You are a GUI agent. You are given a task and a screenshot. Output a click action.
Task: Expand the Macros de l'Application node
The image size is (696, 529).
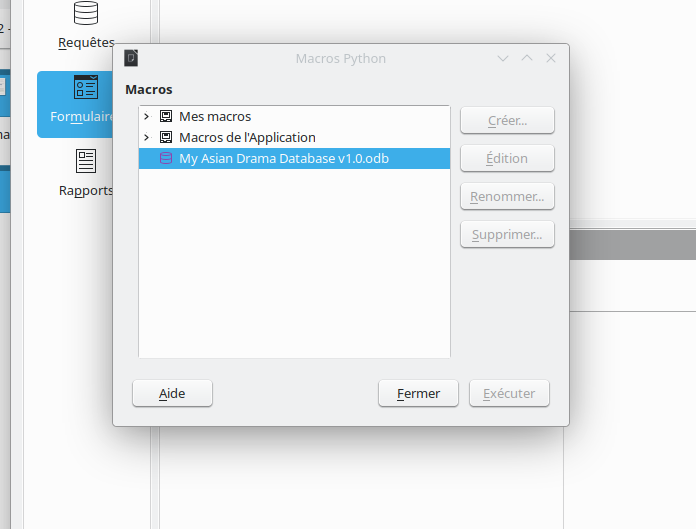click(146, 138)
